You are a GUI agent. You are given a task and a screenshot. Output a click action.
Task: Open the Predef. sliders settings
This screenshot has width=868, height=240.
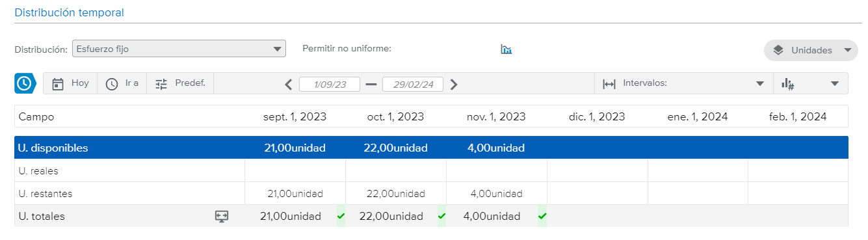pyautogui.click(x=180, y=83)
